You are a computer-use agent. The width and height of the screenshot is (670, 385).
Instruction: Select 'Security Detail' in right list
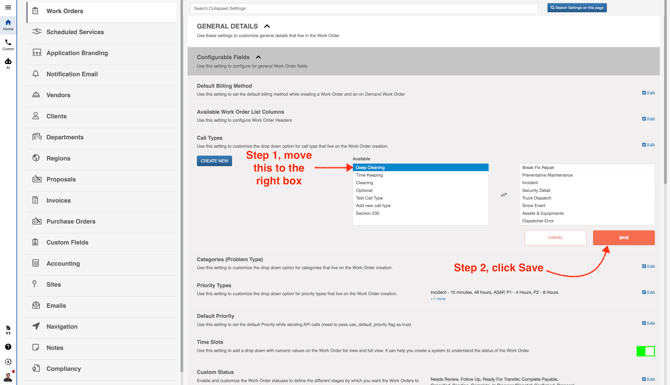click(x=587, y=191)
